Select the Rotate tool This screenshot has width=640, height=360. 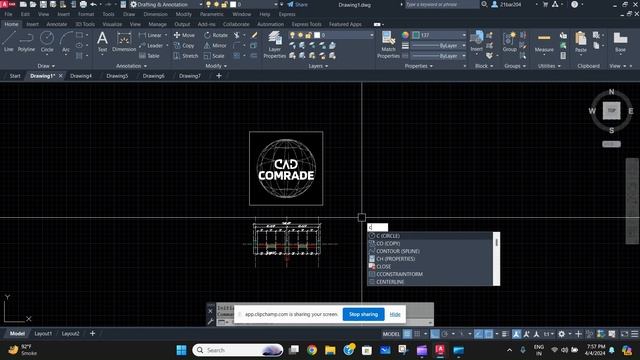[216, 36]
